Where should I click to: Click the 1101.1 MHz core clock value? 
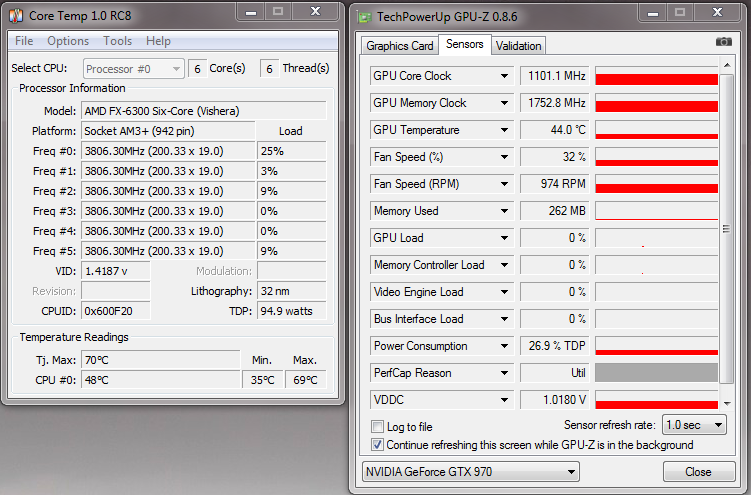[555, 76]
